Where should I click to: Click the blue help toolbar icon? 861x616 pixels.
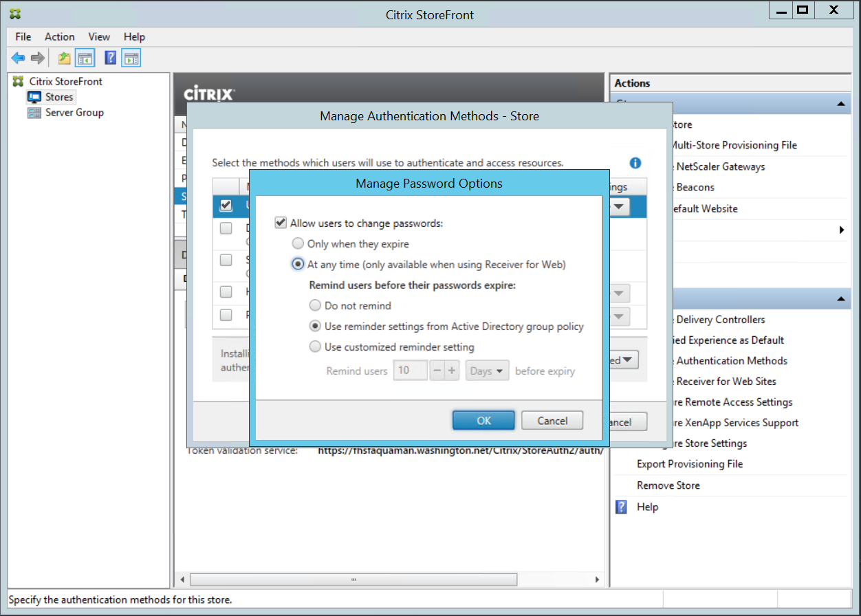110,58
